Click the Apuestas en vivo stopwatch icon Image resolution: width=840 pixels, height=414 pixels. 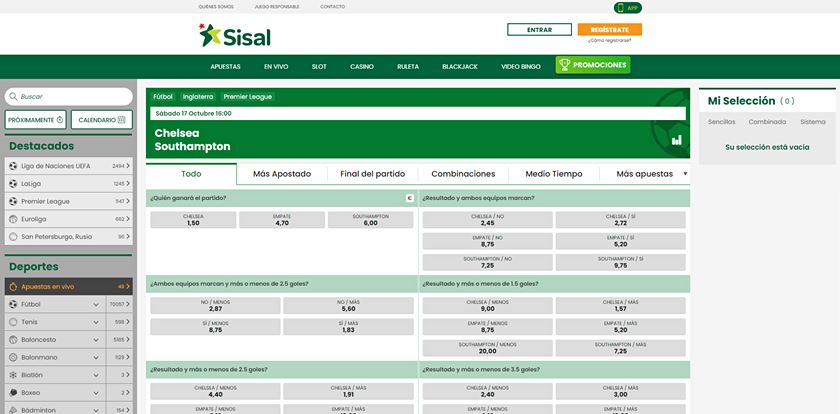tap(13, 287)
